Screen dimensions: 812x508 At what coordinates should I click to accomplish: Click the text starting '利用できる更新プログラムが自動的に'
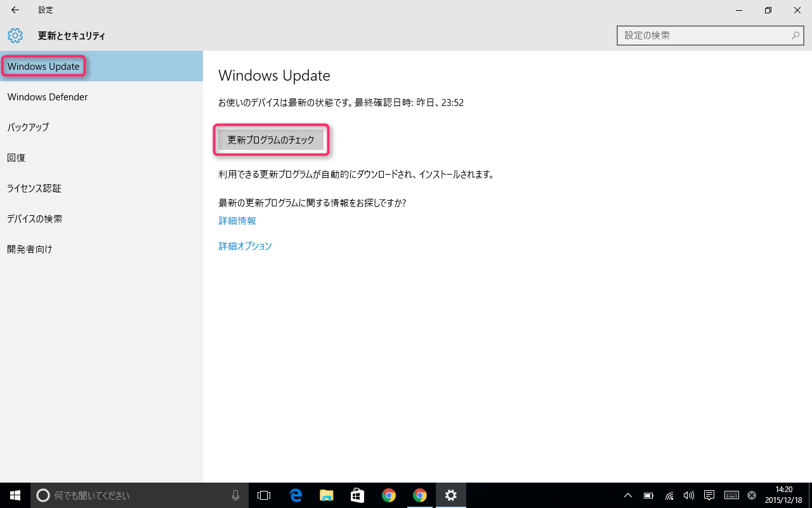point(356,174)
